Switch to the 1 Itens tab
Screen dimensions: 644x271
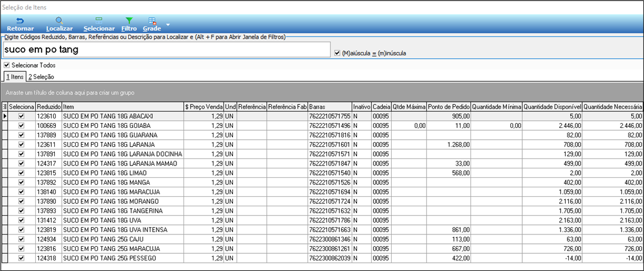pyautogui.click(x=15, y=77)
